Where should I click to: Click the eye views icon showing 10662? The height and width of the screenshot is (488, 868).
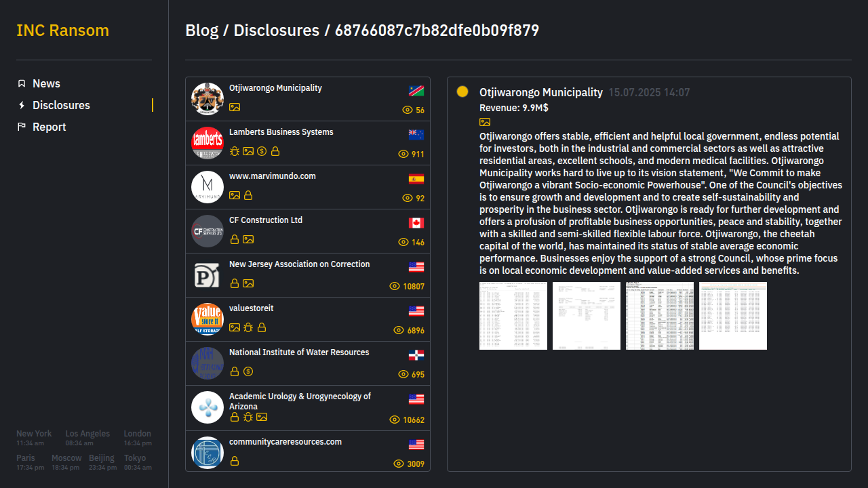(395, 420)
